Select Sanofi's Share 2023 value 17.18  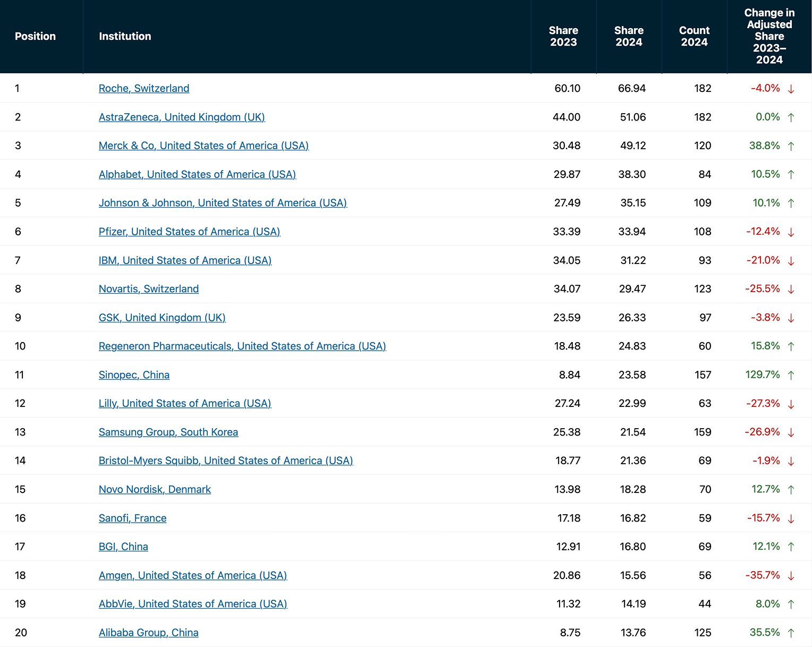click(569, 518)
